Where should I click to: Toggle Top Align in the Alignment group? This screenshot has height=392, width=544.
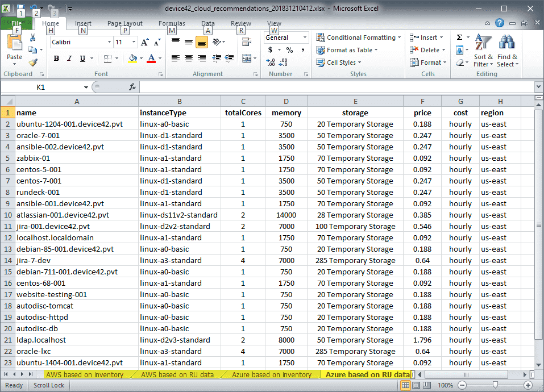(176, 42)
